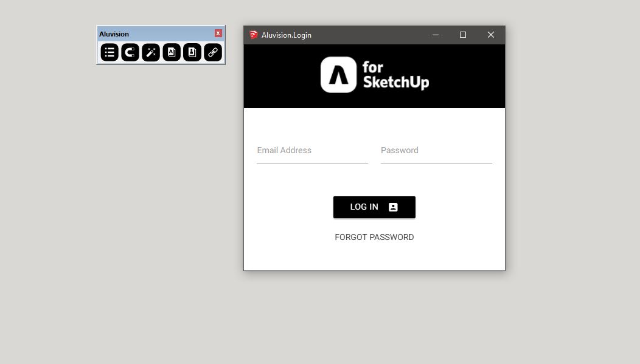Maximize the Aluvision.Login window

click(x=463, y=35)
